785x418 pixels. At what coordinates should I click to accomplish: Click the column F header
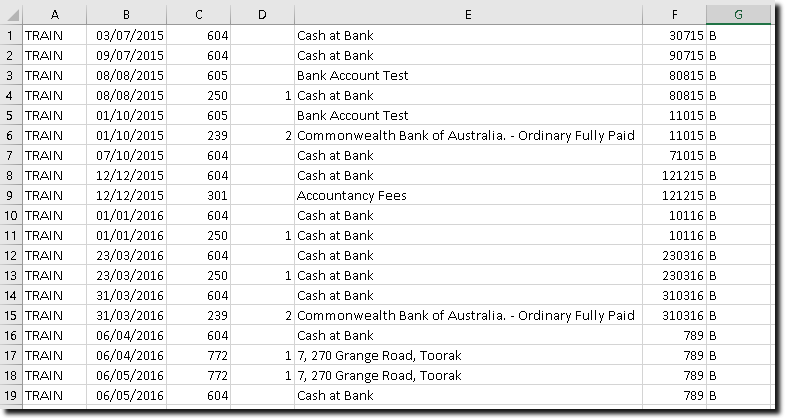coord(674,14)
